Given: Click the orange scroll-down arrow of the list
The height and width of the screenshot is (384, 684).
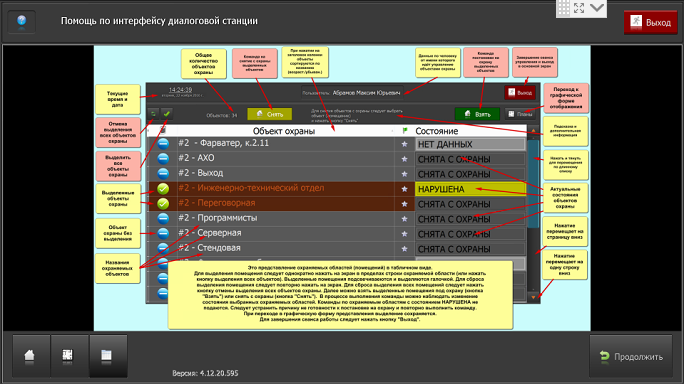Looking at the screenshot, I should [533, 297].
